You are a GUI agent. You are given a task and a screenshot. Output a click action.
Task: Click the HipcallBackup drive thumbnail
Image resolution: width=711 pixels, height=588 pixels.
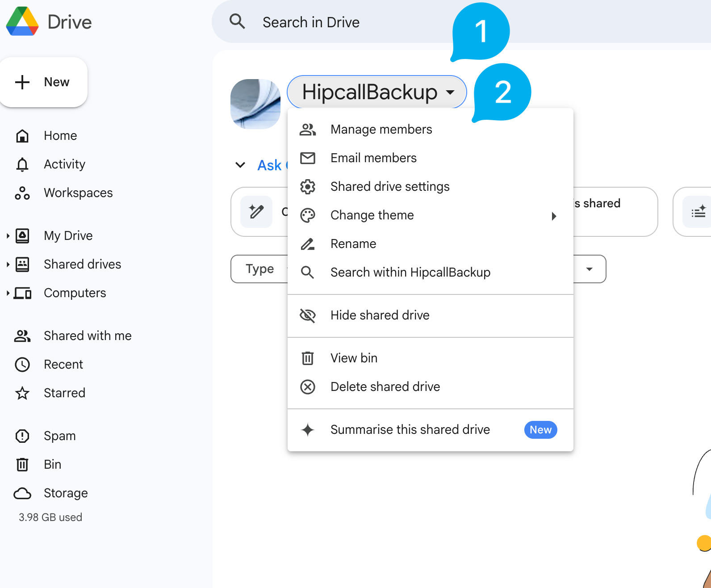[x=255, y=104]
